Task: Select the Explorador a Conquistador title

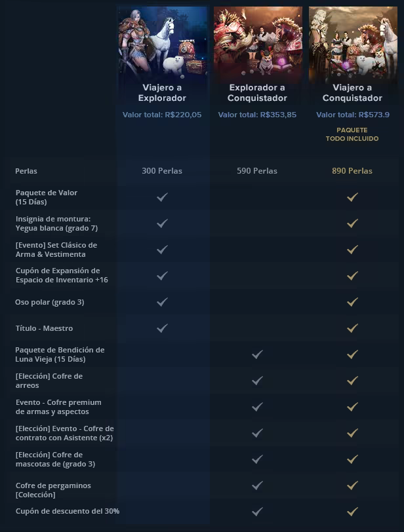Action: 257,92
